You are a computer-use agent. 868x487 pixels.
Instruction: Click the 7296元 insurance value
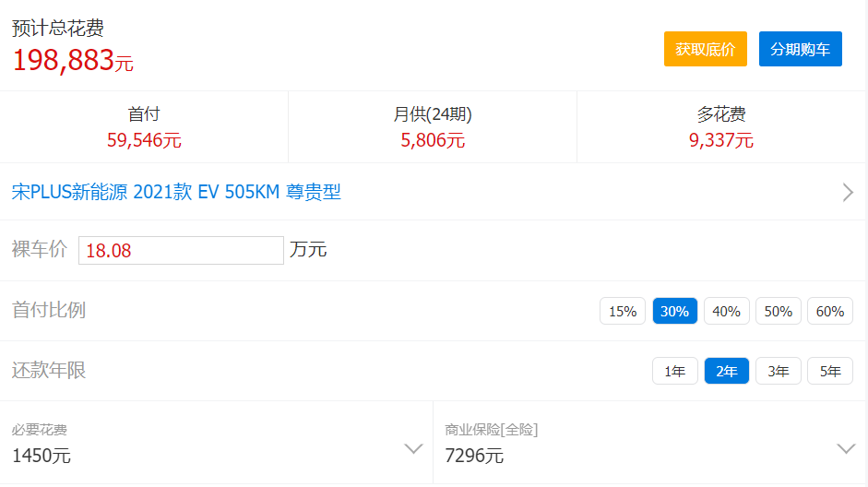474,456
